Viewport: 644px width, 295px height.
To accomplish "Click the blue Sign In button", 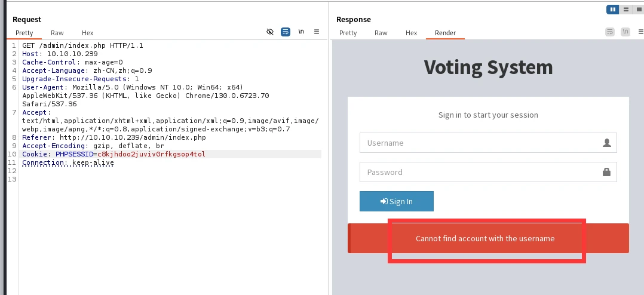I will coord(396,201).
